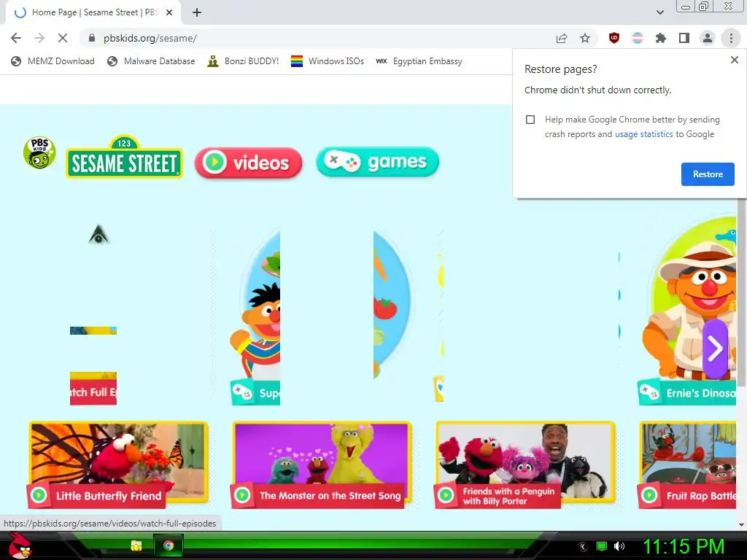Screen dimensions: 747x560
Task: Open the videos section button
Action: click(x=248, y=163)
